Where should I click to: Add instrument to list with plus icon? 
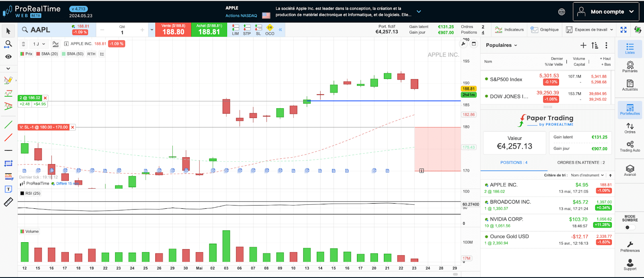click(583, 45)
